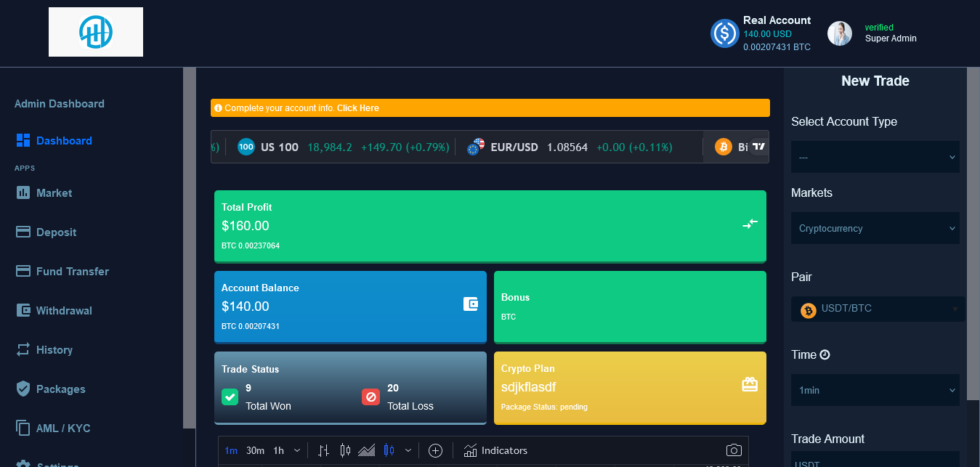Click the bars chart style icon
This screenshot has height=467, width=980.
coord(324,450)
